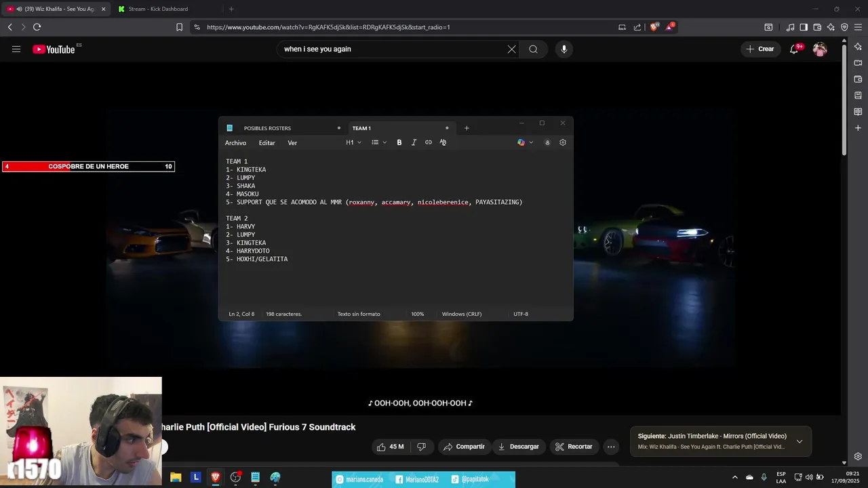Open Brave Rewards triangle icon
This screenshot has height=488, width=868.
pyautogui.click(x=670, y=26)
